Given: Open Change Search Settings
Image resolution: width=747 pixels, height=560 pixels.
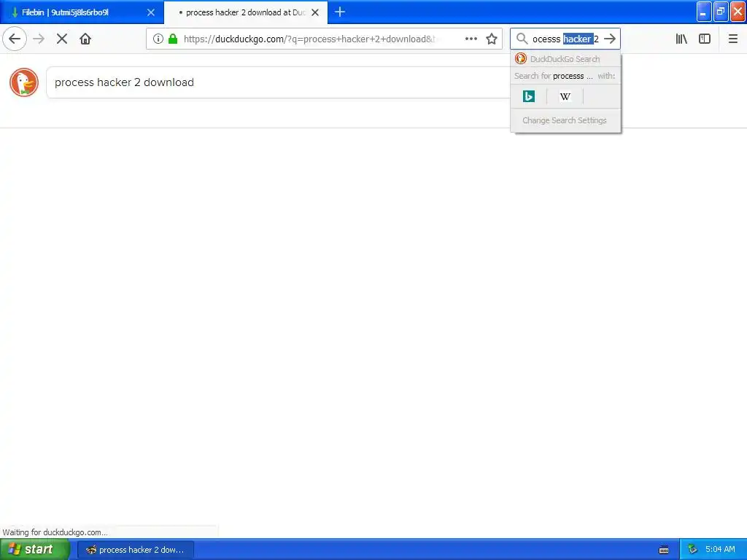Looking at the screenshot, I should coord(565,120).
